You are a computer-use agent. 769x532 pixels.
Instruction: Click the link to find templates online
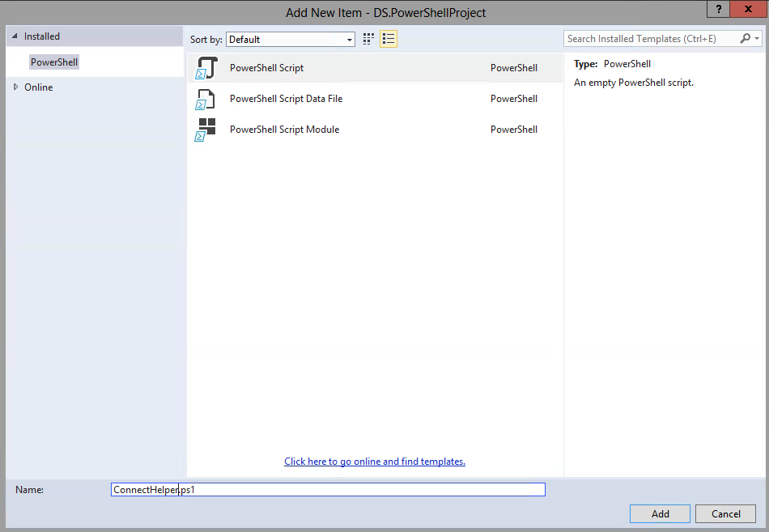click(374, 461)
